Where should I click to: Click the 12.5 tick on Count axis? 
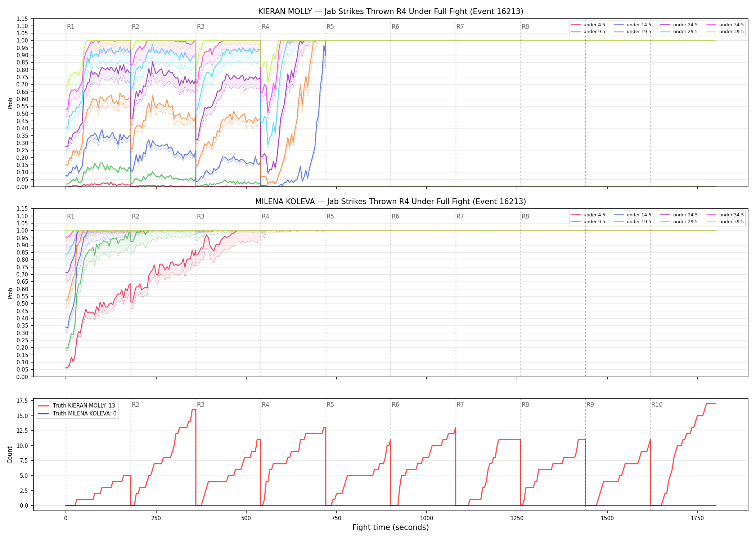pyautogui.click(x=23, y=431)
